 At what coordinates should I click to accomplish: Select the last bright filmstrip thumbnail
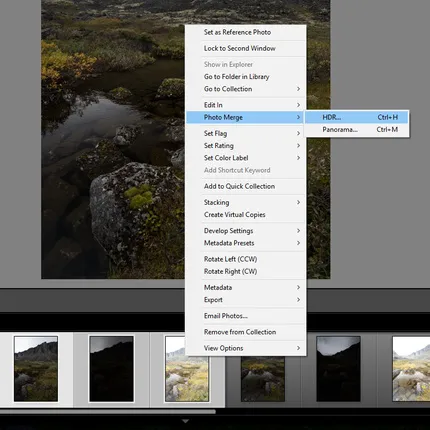[411, 369]
